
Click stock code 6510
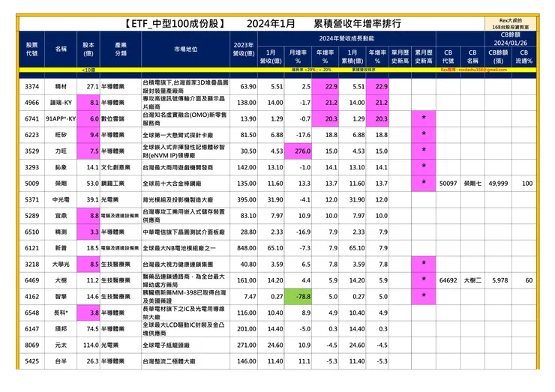click(31, 232)
